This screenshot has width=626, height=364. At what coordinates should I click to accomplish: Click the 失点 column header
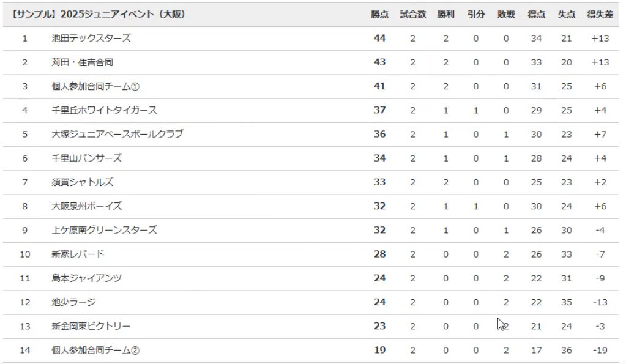[566, 15]
